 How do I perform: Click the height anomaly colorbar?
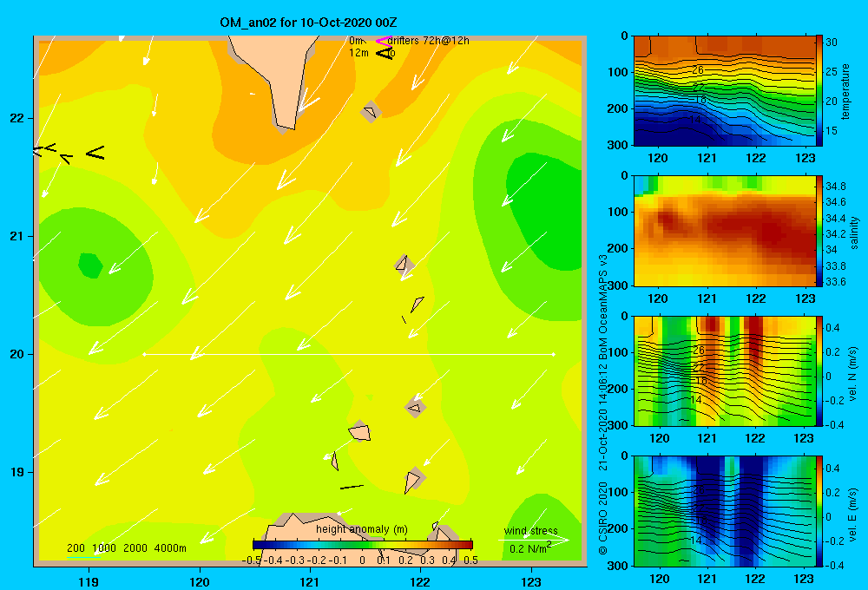pyautogui.click(x=363, y=545)
